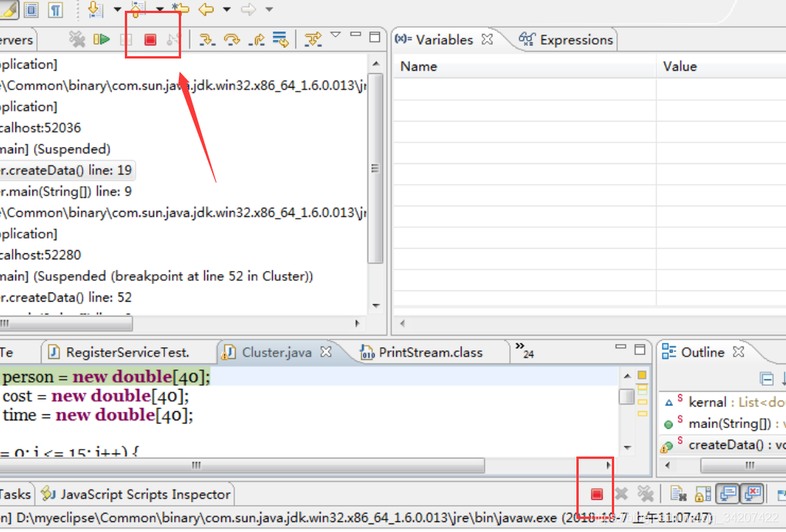
Task: Click Terminate red square in Debug toolbar
Action: 150,39
